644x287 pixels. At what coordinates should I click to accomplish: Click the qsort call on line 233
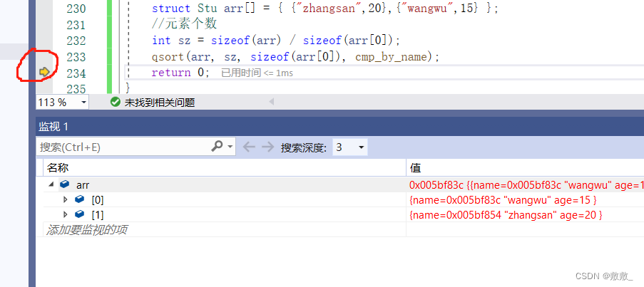point(296,57)
